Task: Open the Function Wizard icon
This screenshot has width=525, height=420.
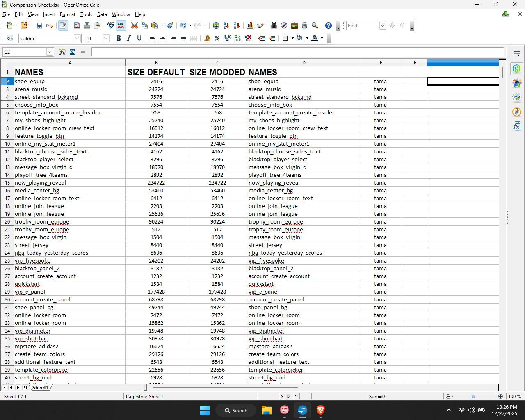Action: pos(62,52)
